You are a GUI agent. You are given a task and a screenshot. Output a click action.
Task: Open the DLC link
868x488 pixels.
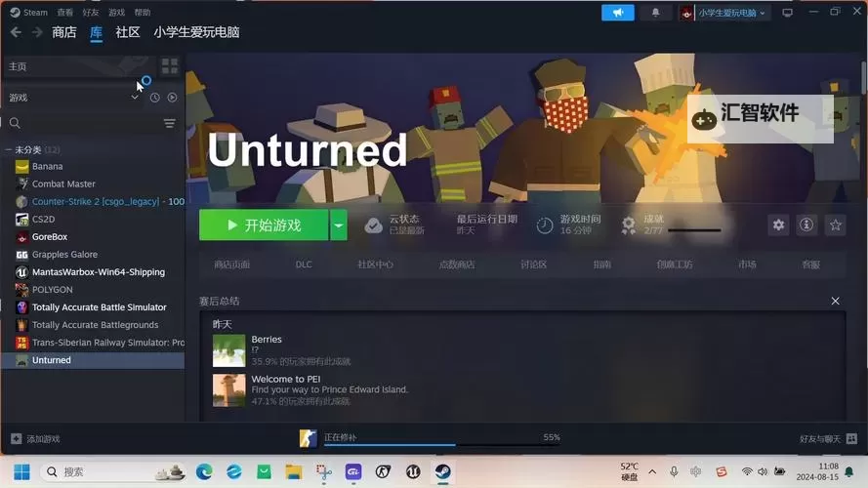tap(304, 264)
